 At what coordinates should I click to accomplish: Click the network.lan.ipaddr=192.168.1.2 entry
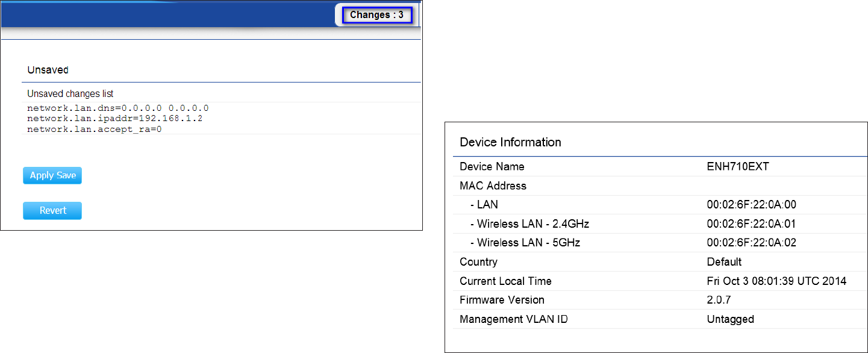(x=114, y=119)
